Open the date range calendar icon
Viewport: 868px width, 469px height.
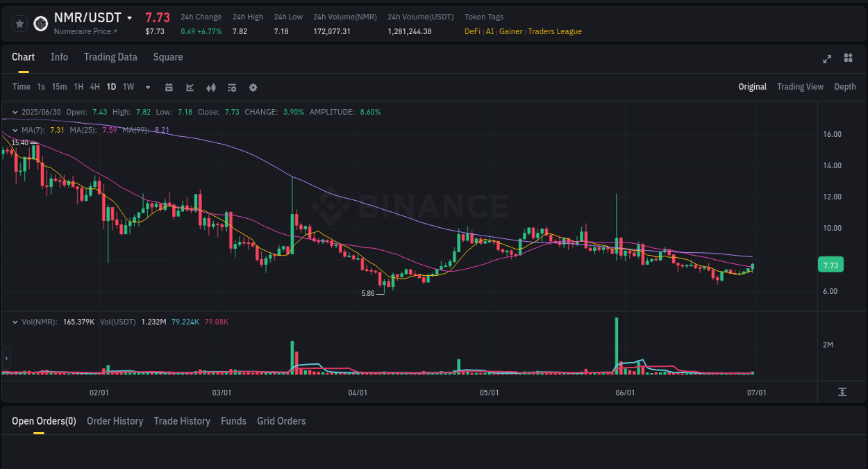pos(169,87)
